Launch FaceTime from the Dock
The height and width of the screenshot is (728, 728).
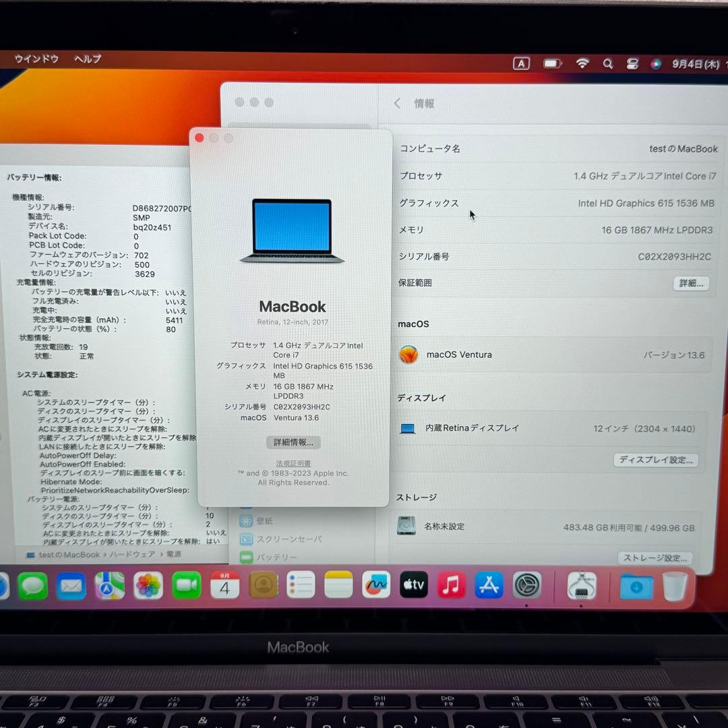tap(187, 586)
